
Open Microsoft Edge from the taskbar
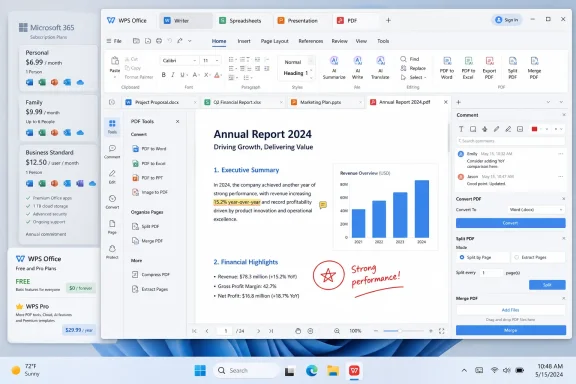pos(312,371)
